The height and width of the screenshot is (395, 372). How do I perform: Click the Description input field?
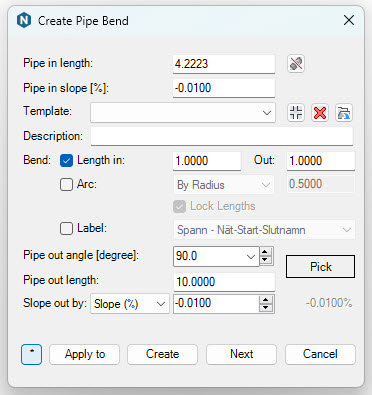click(222, 136)
